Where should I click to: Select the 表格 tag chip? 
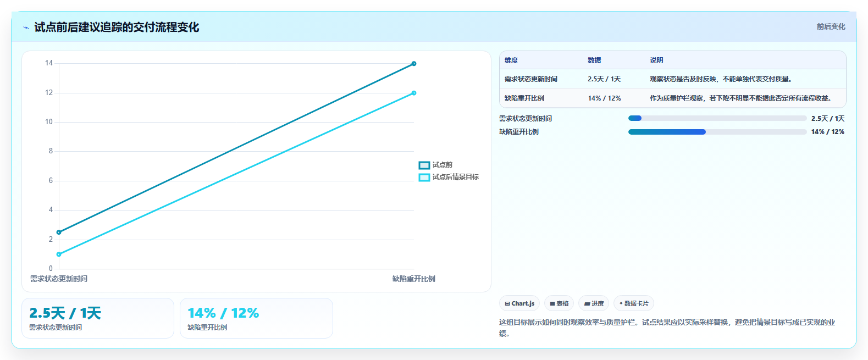tap(559, 303)
